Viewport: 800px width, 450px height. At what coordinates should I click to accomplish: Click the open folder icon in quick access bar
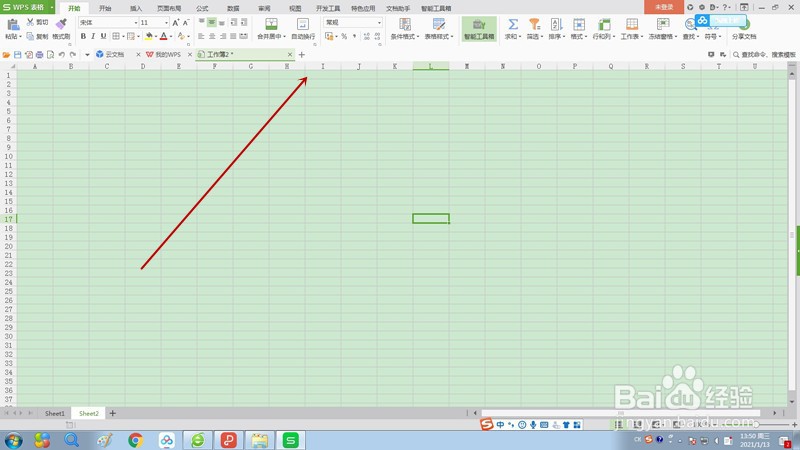6,55
